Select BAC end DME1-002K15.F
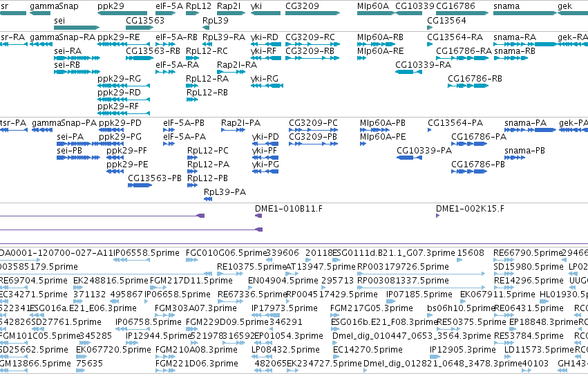This screenshot has width=588, height=374. pyautogui.click(x=469, y=209)
